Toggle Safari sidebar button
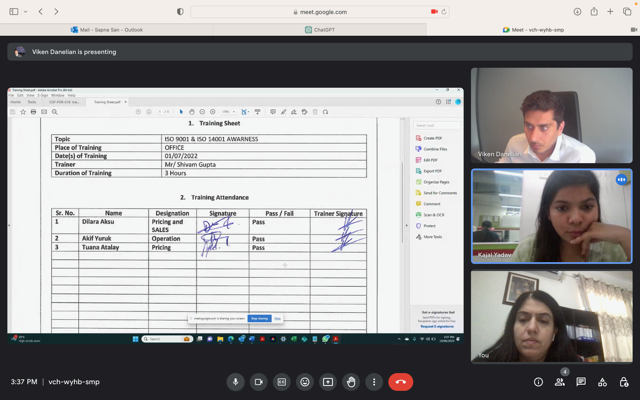 pyautogui.click(x=14, y=11)
